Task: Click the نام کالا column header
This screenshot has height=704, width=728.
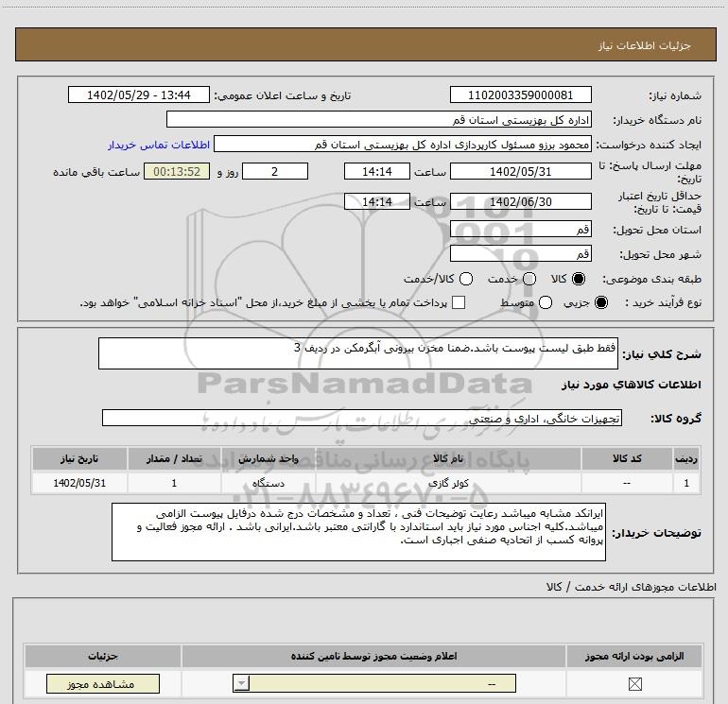Action: click(x=448, y=458)
